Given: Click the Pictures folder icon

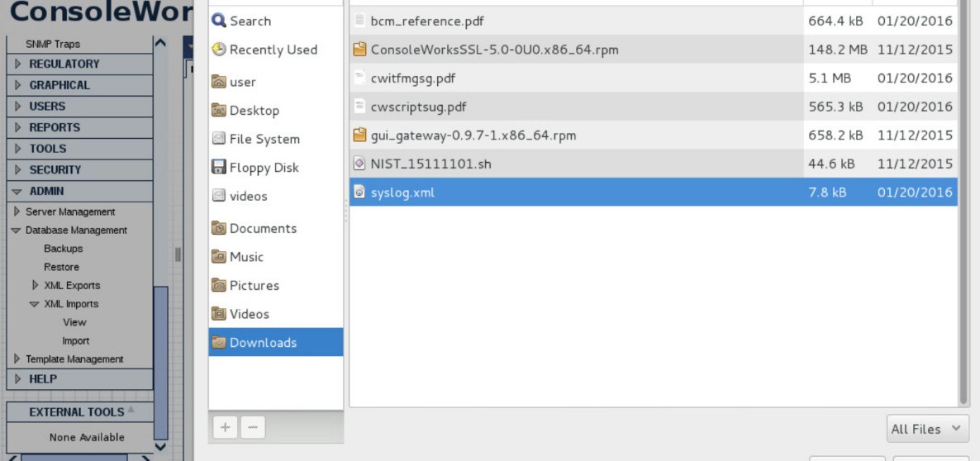Looking at the screenshot, I should 219,286.
